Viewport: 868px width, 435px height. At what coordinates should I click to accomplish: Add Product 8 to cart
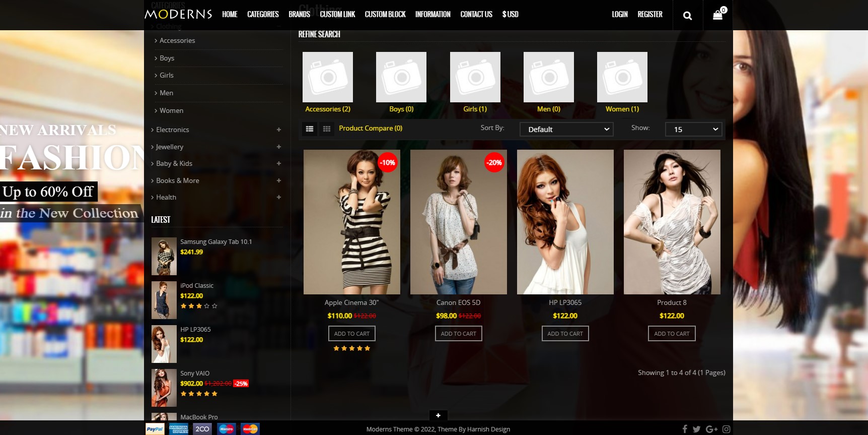(x=672, y=334)
